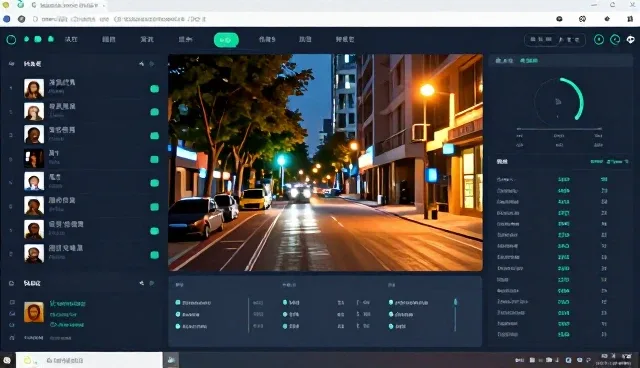Click the green rounded-square icon in top bar
This screenshot has height=368, width=640.
38,39
